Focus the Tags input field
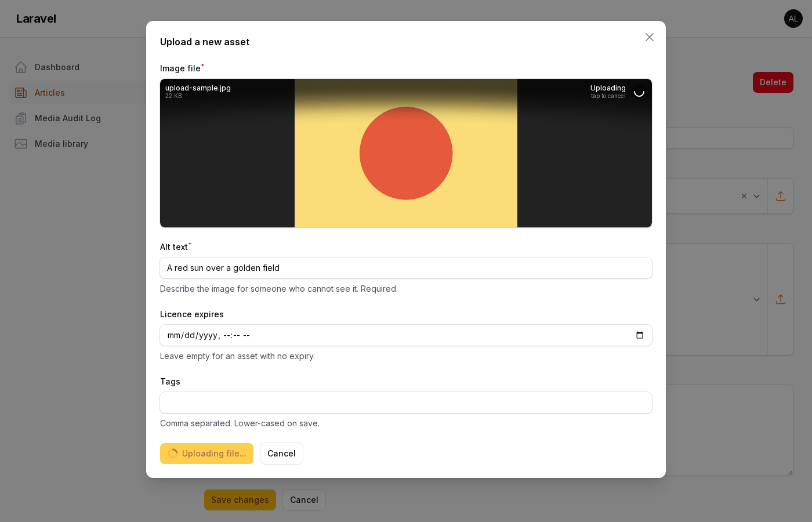Screen dimensions: 812x522 click(406, 403)
